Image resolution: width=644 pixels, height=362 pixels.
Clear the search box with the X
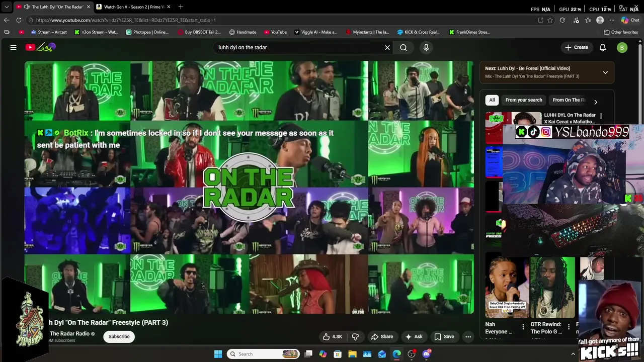pos(387,47)
